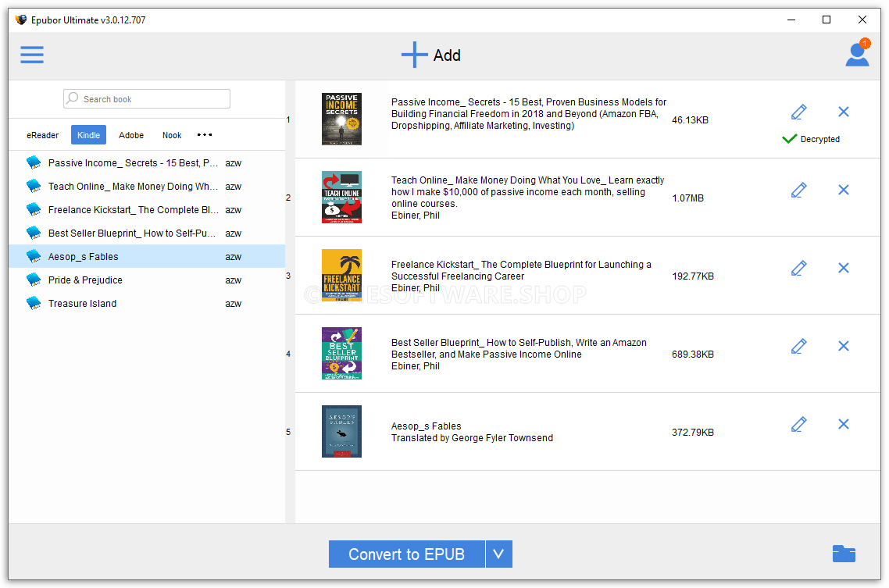This screenshot has width=889, height=588.
Task: Select Passive Income_ Secrets in library list
Action: point(147,163)
